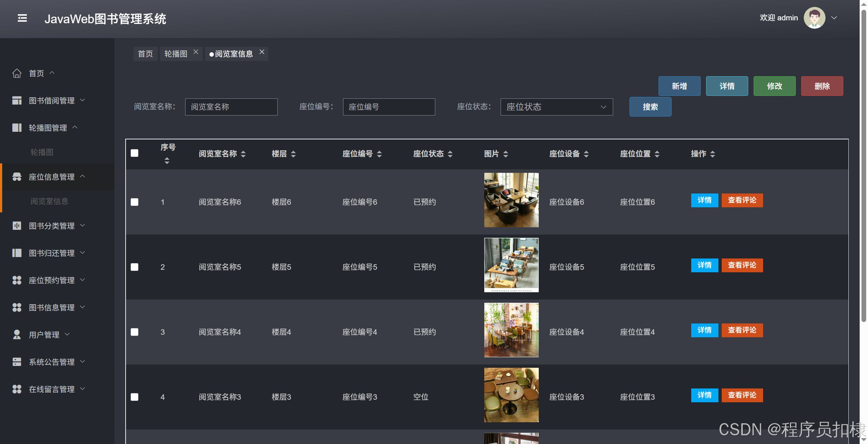Click the hamburger menu collapse icon
Image resolution: width=868 pixels, height=444 pixels.
[22, 18]
